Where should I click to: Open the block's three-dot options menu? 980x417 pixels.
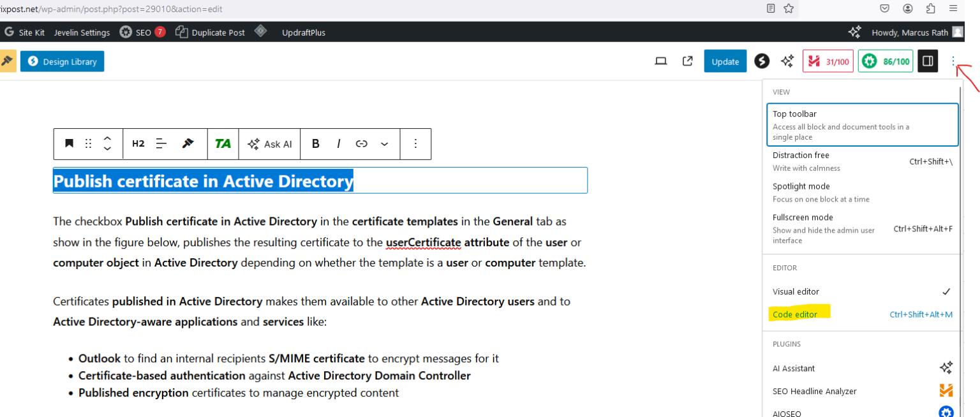click(415, 143)
